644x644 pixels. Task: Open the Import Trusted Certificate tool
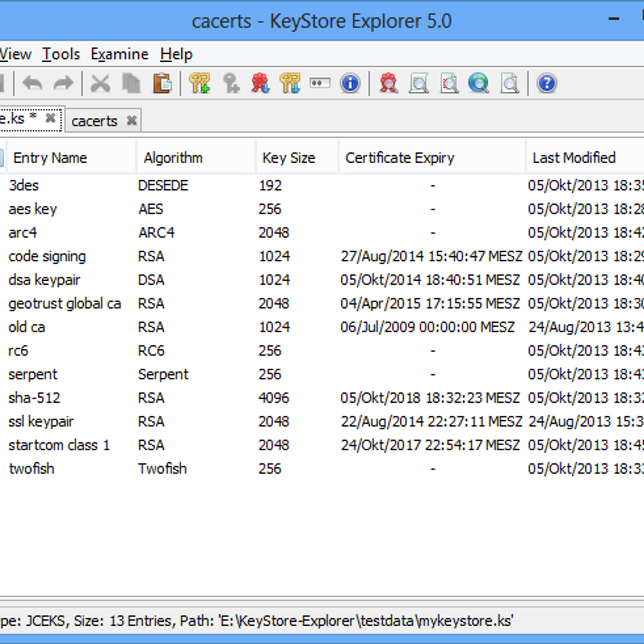(261, 83)
